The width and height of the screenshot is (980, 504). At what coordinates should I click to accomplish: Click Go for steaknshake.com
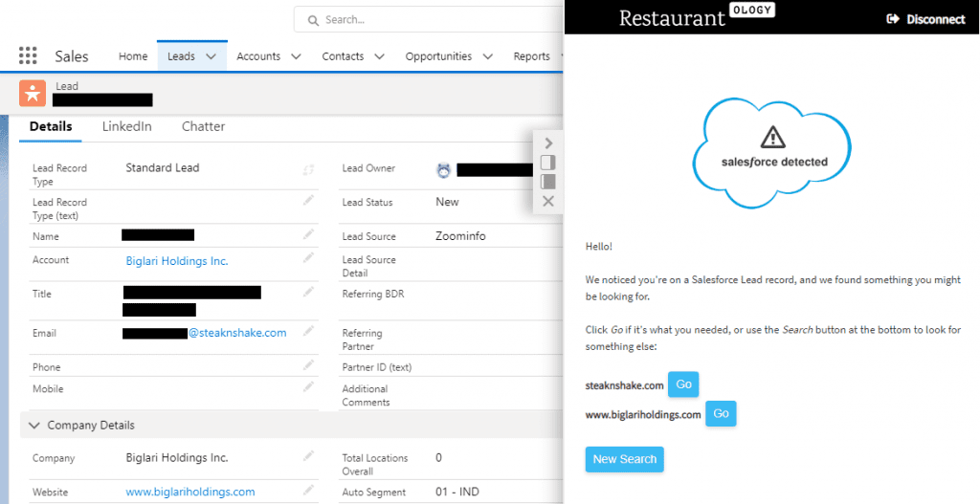point(683,384)
